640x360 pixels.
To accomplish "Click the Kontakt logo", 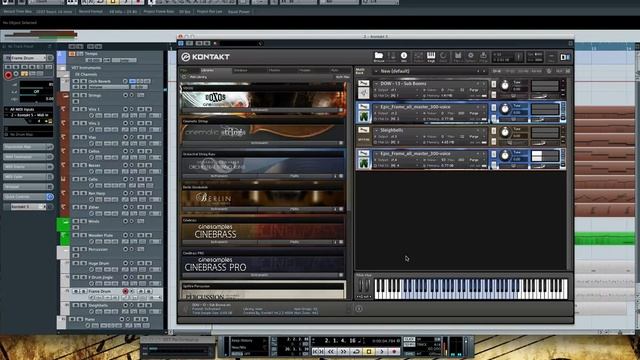I will click(x=206, y=57).
